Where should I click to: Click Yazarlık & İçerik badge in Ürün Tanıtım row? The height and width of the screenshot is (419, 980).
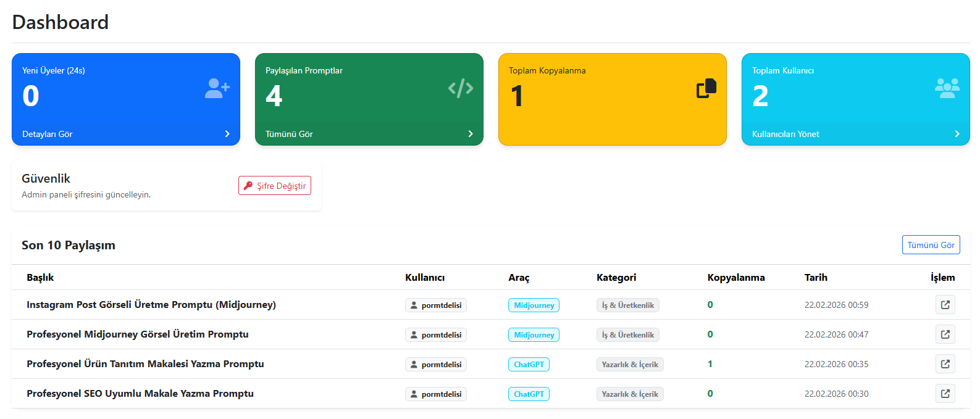630,364
